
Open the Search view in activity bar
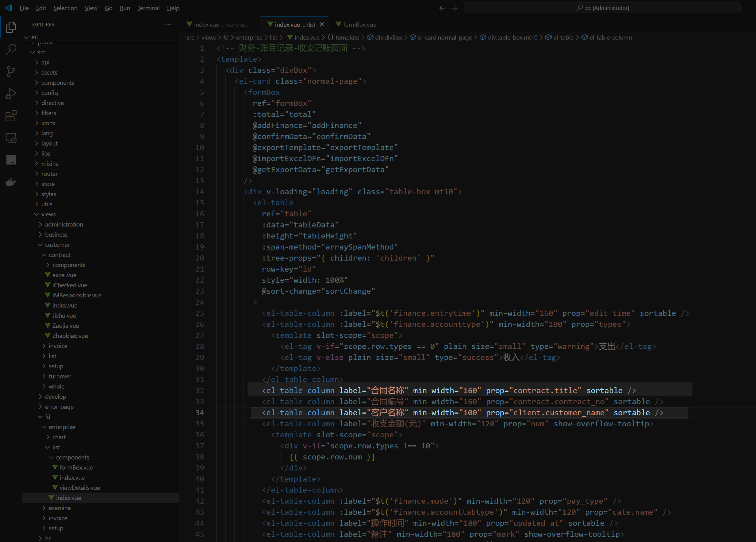coord(11,49)
